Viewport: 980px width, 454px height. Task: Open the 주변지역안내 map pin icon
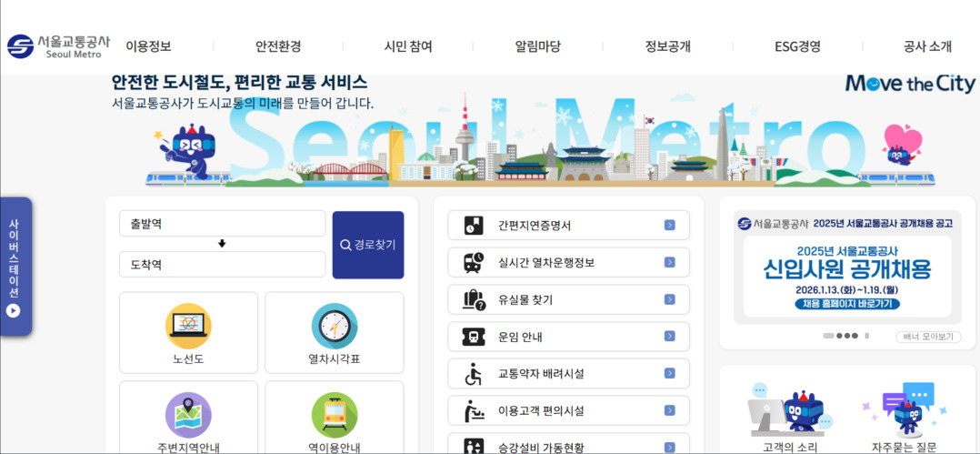point(188,415)
